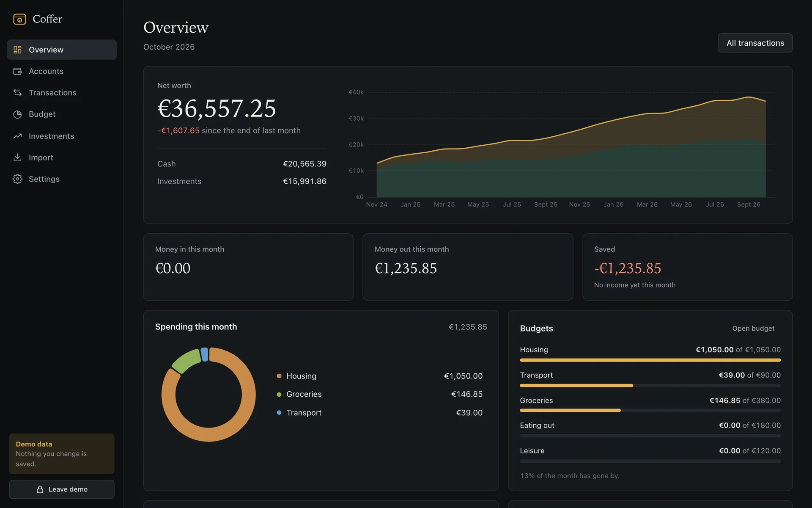The image size is (812, 508).
Task: Click the orange Housing legend dot
Action: 279,376
